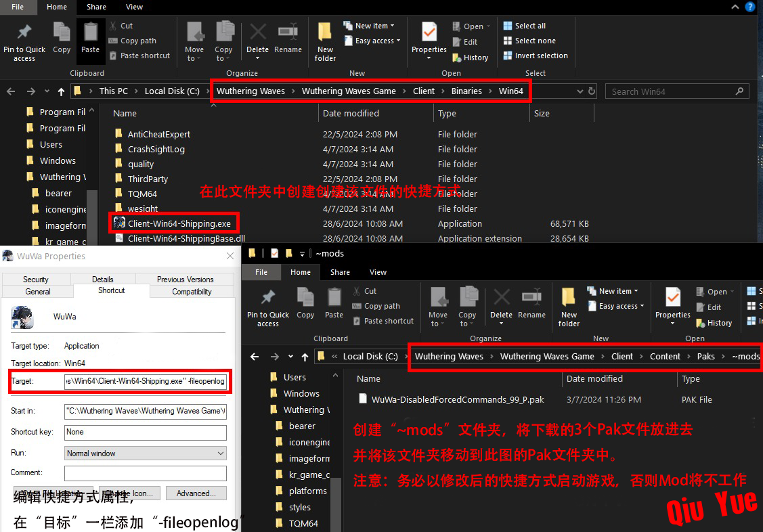Sort by Size column in Win64 window
The image size is (763, 532).
coord(561,113)
